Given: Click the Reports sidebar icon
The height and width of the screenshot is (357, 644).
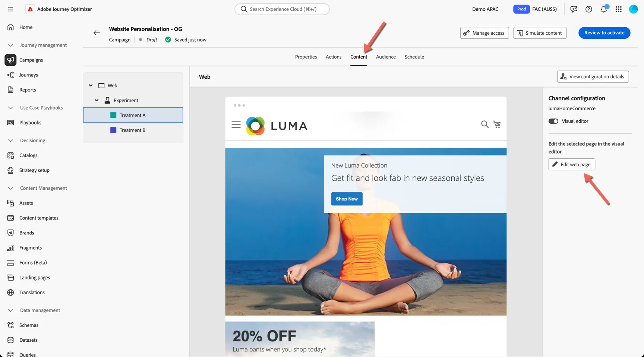Looking at the screenshot, I should coord(10,90).
